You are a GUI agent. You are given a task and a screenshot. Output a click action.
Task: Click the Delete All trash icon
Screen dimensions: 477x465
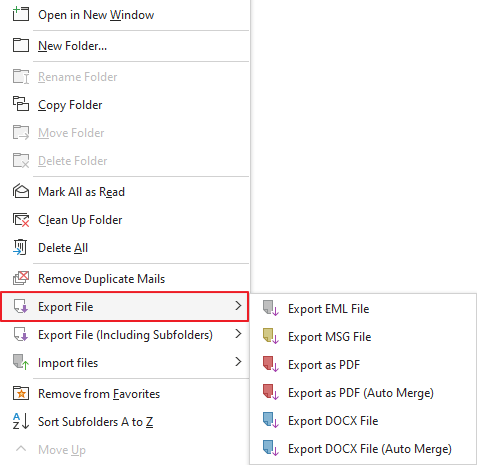20,247
